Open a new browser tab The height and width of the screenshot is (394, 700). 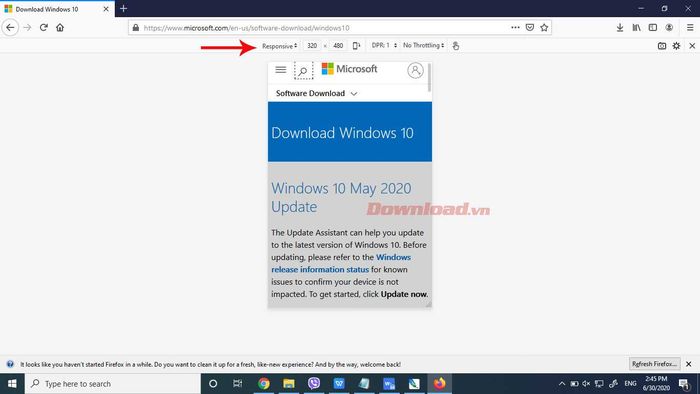124,8
